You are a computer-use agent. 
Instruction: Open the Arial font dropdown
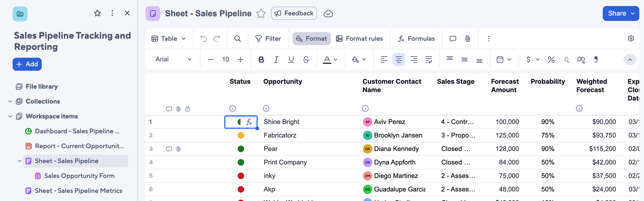coord(174,59)
